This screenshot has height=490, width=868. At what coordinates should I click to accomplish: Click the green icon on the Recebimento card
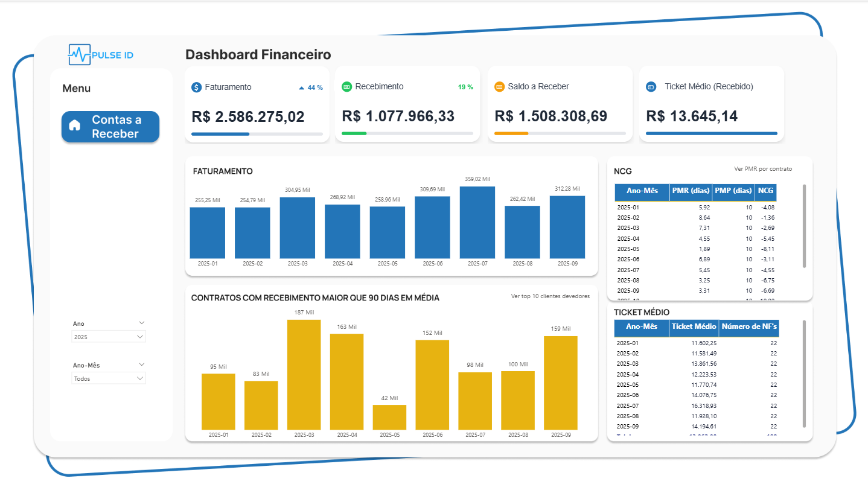click(x=346, y=87)
